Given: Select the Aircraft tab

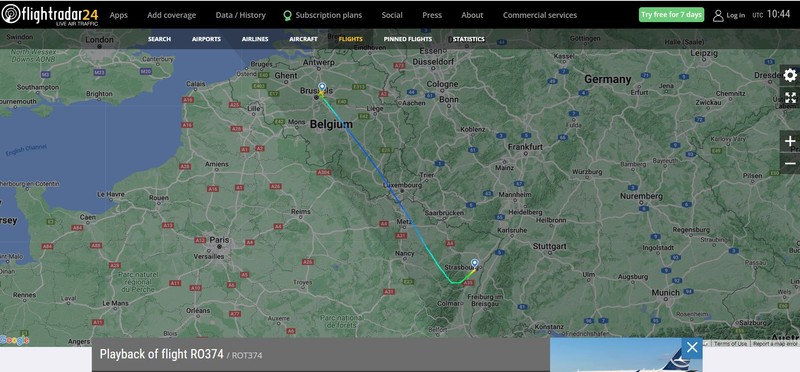Looking at the screenshot, I should 303,39.
